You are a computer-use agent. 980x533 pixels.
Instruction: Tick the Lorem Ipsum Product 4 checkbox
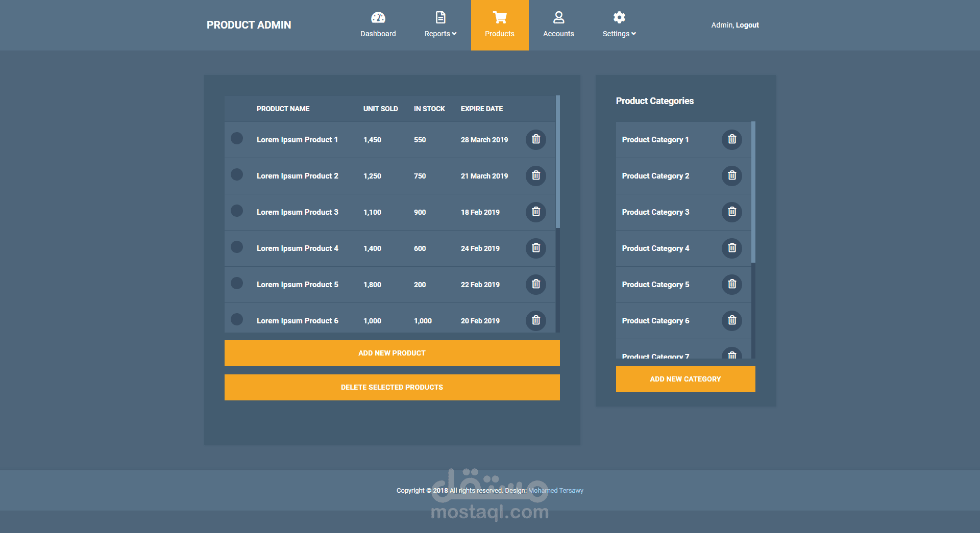coord(237,247)
